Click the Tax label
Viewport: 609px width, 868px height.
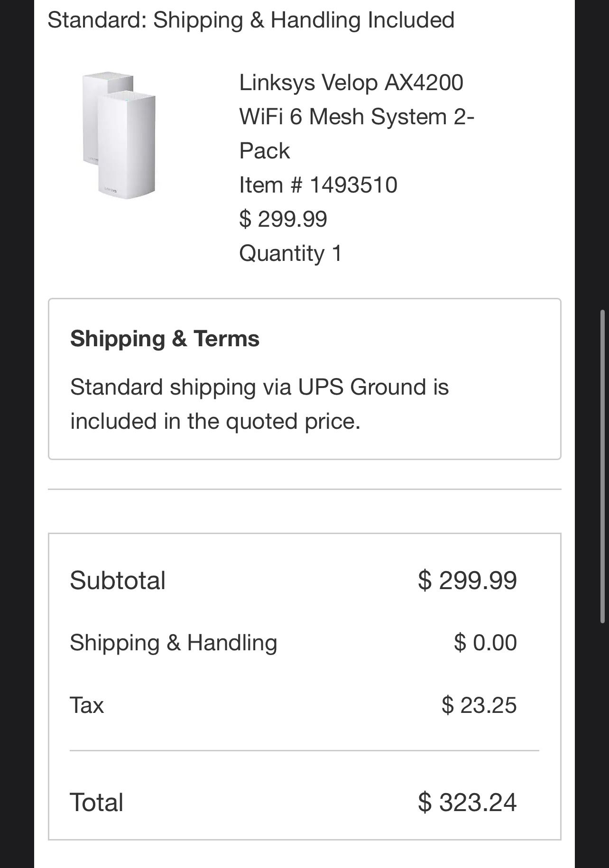87,705
